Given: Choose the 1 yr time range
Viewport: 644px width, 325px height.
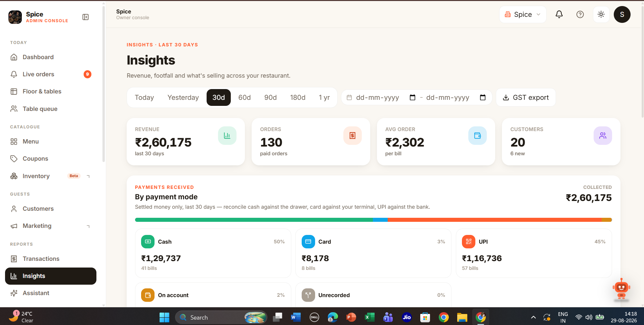Looking at the screenshot, I should pyautogui.click(x=324, y=97).
